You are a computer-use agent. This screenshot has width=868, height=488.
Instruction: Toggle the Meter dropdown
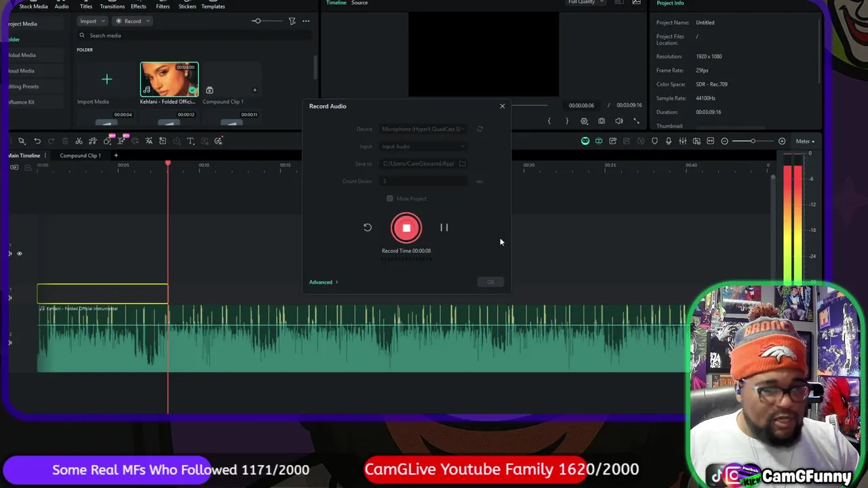pos(805,141)
